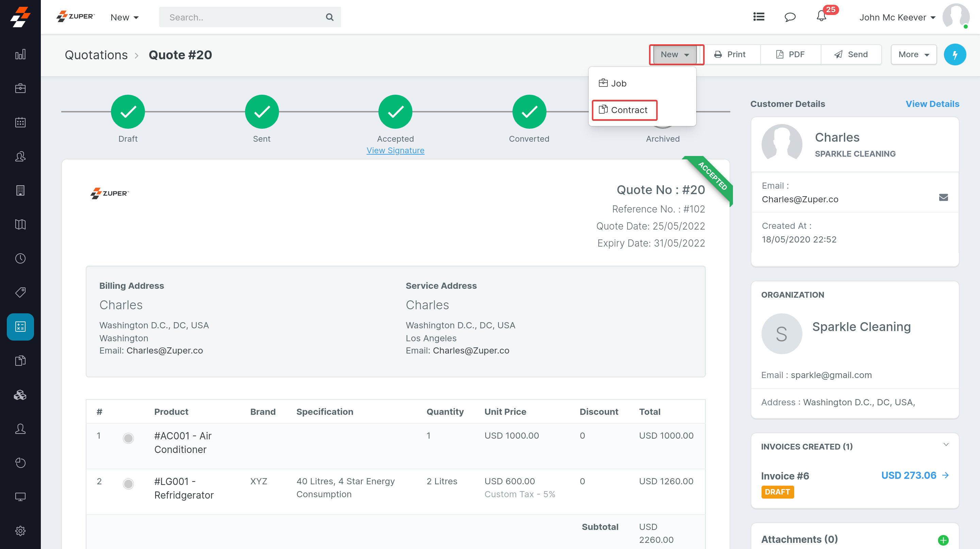Viewport: 980px width, 549px height.
Task: Select radio button for Refridgerator row
Action: 128,484
